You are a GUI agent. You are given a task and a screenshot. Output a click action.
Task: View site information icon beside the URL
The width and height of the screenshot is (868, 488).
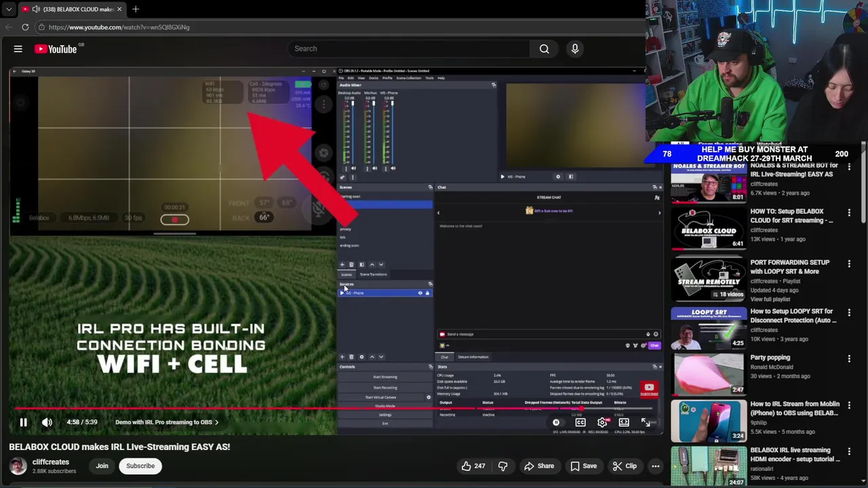tap(41, 27)
